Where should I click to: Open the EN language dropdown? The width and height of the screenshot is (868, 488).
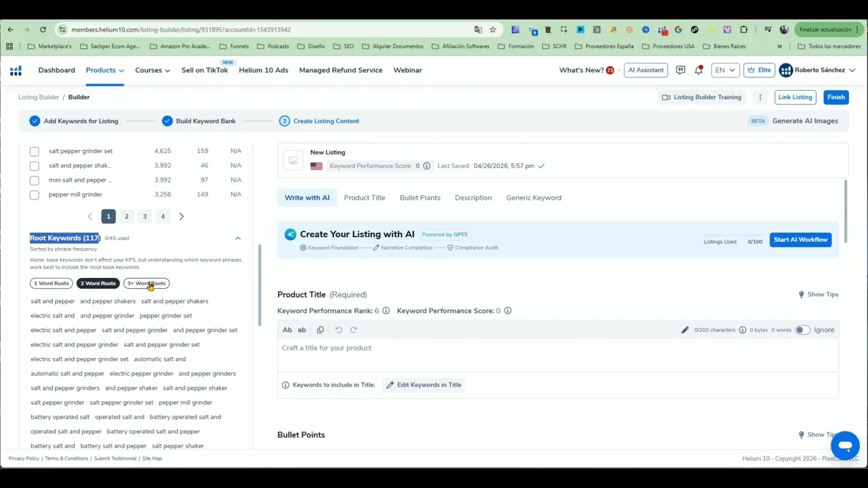click(725, 70)
